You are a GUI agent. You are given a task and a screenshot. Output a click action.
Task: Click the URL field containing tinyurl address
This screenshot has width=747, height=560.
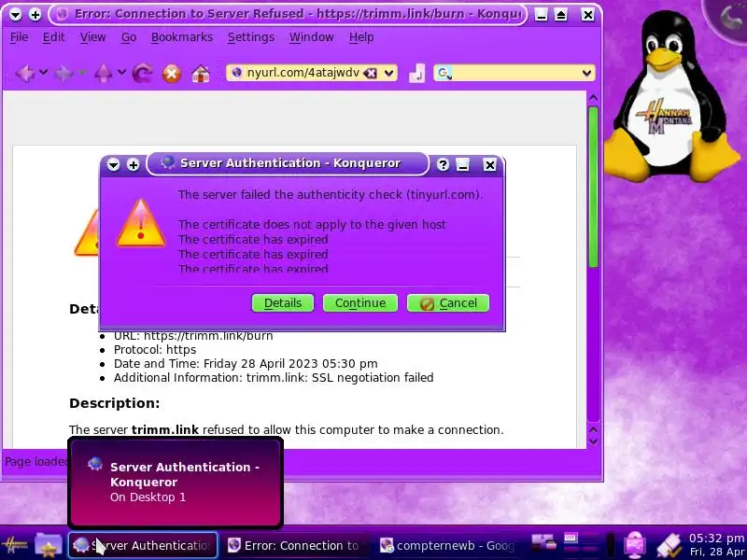[x=303, y=73]
